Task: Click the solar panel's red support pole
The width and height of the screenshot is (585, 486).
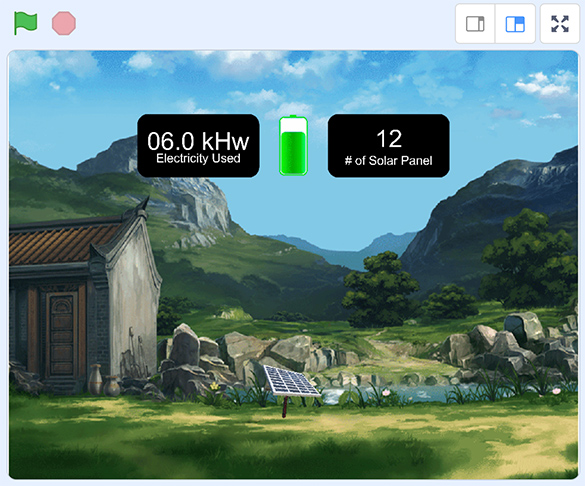Action: click(285, 407)
